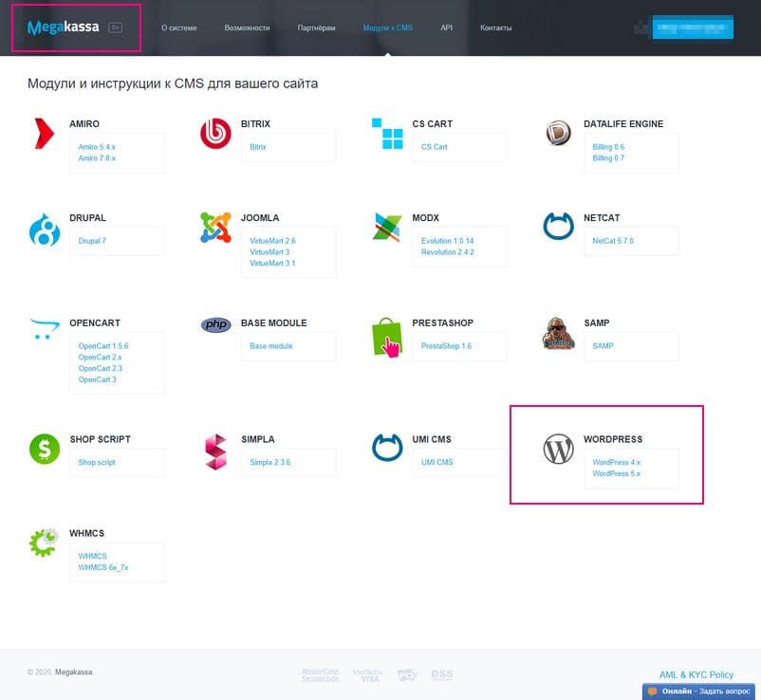The height and width of the screenshot is (700, 761).
Task: Click the blue button in the header
Action: point(693,28)
